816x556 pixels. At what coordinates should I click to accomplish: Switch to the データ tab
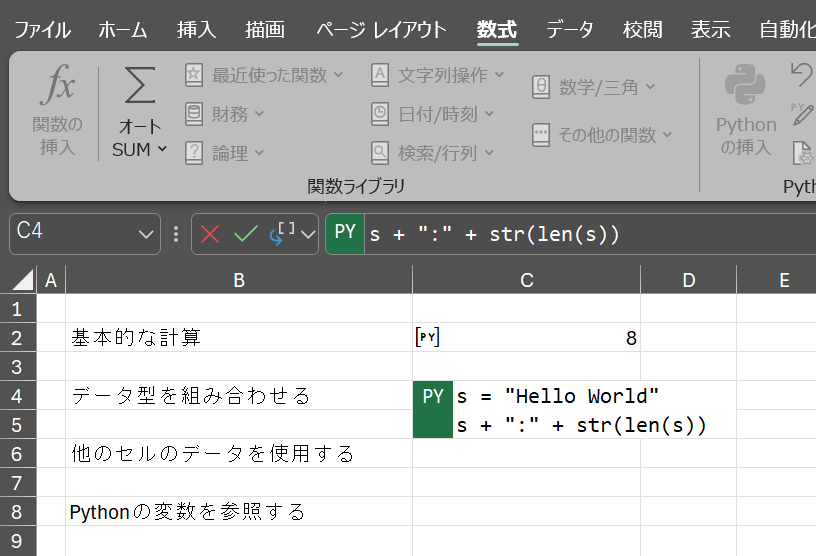point(569,29)
